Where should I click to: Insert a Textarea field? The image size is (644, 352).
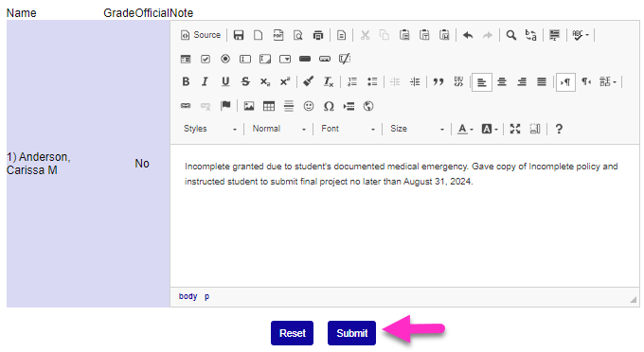265,59
